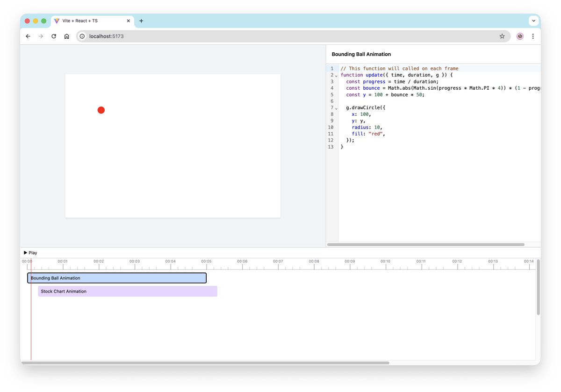Jump to 00:02 on the timeline ruler

(99, 262)
